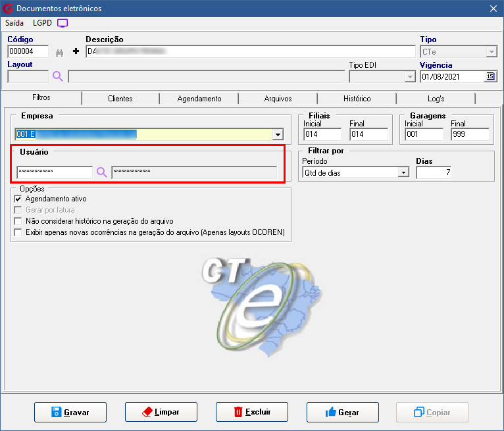Click the Layout description field
The height and width of the screenshot is (431, 504).
coord(207,77)
